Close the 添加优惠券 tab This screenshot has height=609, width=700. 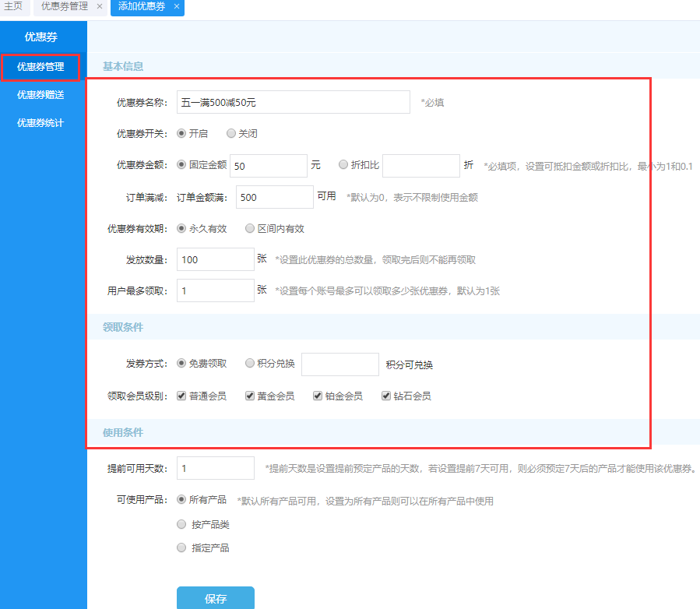coord(177,6)
